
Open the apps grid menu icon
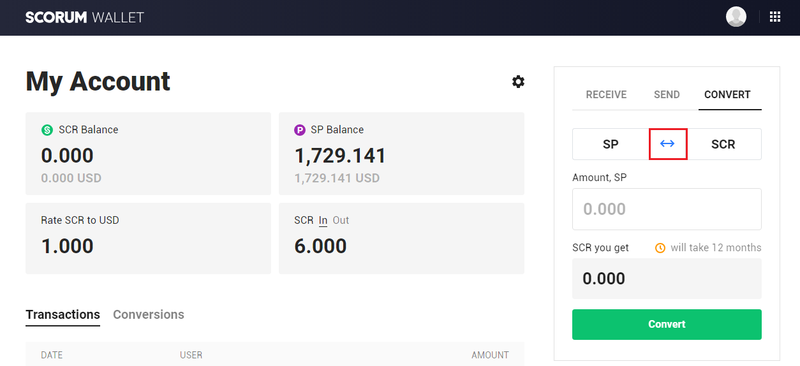point(775,17)
